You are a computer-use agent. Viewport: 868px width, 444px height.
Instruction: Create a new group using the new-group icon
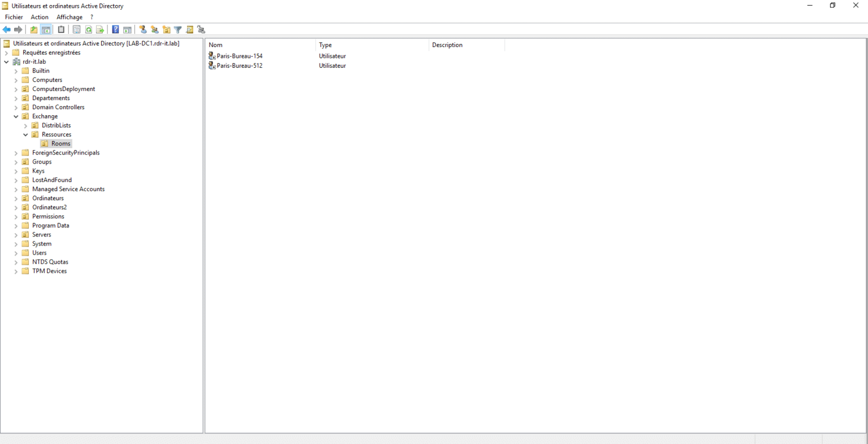point(155,29)
